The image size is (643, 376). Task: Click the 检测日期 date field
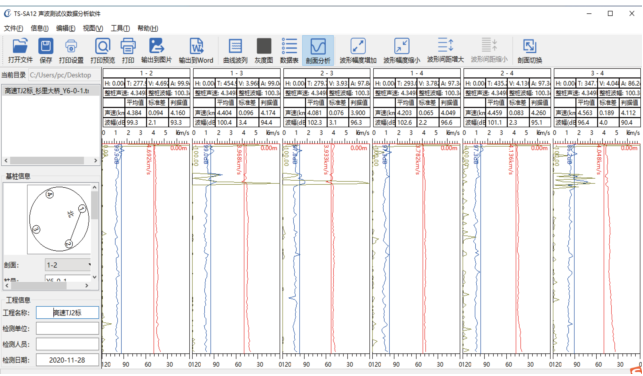point(67,360)
